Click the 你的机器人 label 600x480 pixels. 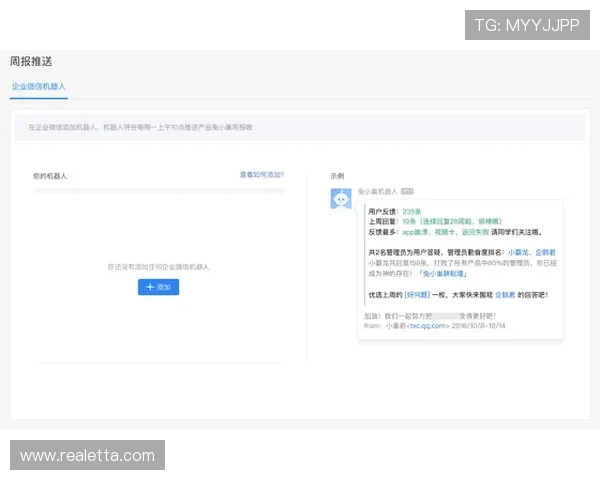(x=50, y=176)
